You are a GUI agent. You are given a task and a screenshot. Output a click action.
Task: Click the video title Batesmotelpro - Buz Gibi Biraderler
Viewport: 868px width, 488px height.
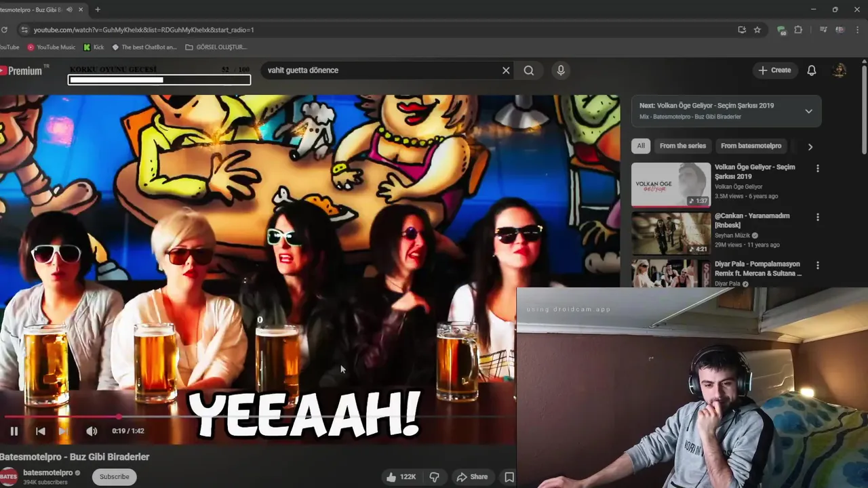tap(75, 457)
